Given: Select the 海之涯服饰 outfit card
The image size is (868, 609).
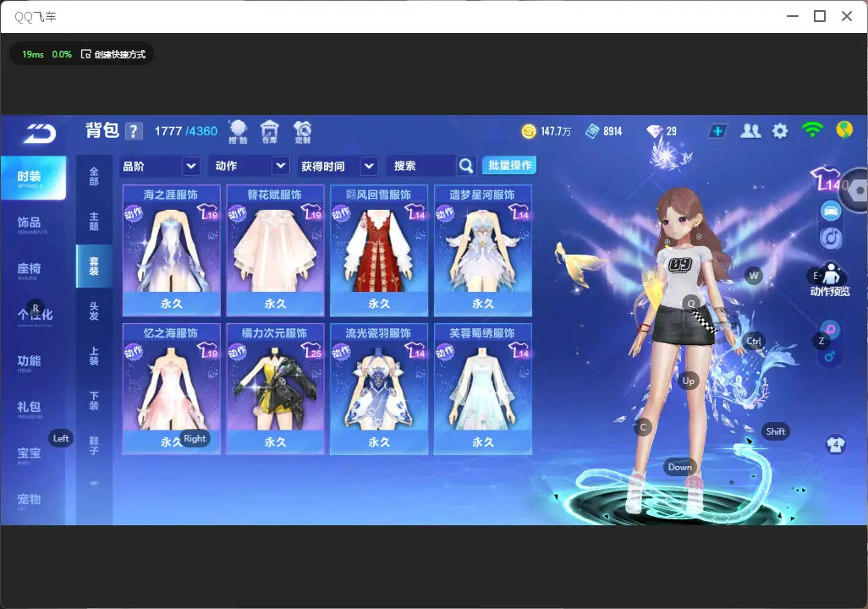Looking at the screenshot, I should coord(171,250).
